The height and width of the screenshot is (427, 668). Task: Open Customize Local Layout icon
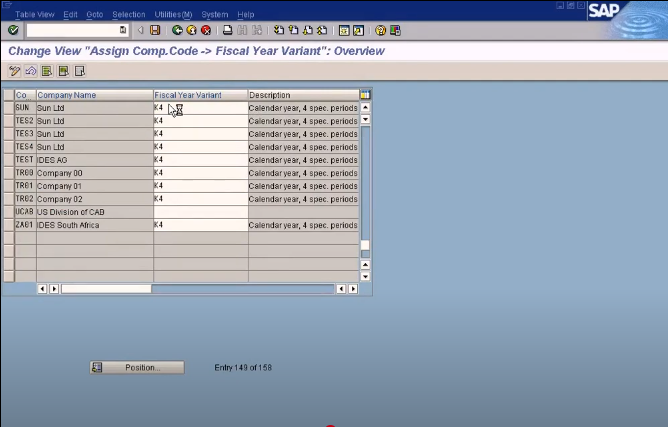395,30
